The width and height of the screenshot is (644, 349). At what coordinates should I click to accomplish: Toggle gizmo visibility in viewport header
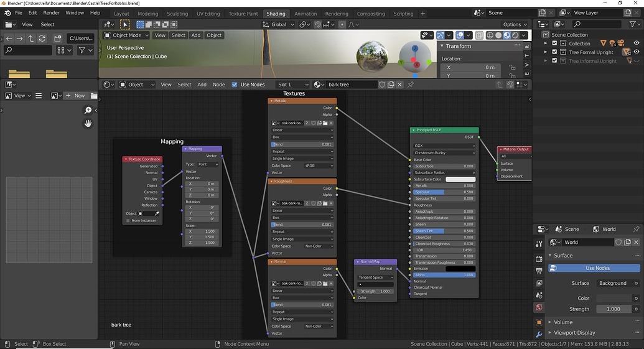[x=441, y=35]
